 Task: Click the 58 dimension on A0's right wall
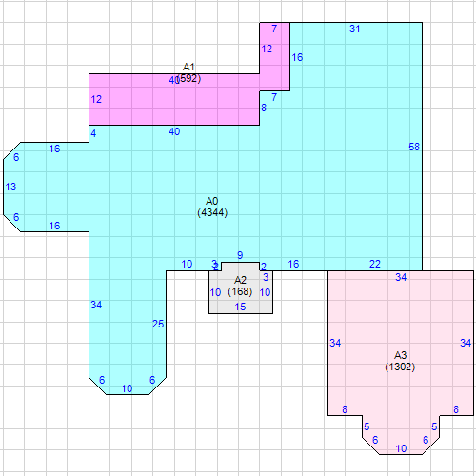click(414, 147)
